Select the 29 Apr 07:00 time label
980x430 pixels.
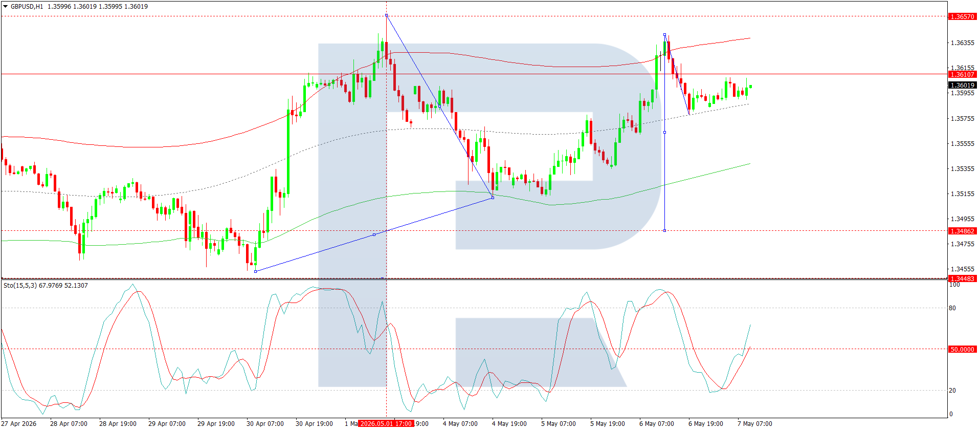[167, 424]
